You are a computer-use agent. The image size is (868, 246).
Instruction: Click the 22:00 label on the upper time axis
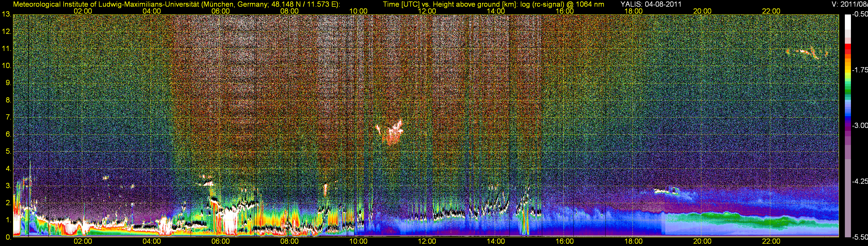click(x=771, y=11)
